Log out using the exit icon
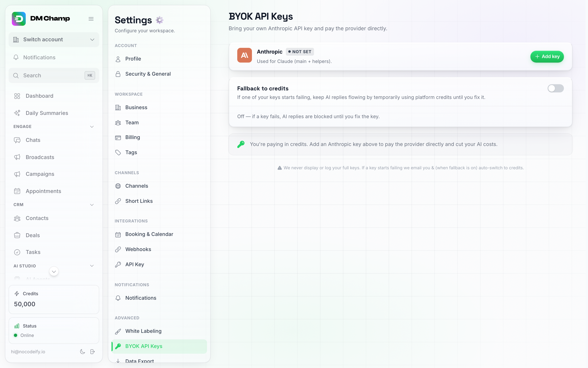This screenshot has height=368, width=588. coord(92,351)
